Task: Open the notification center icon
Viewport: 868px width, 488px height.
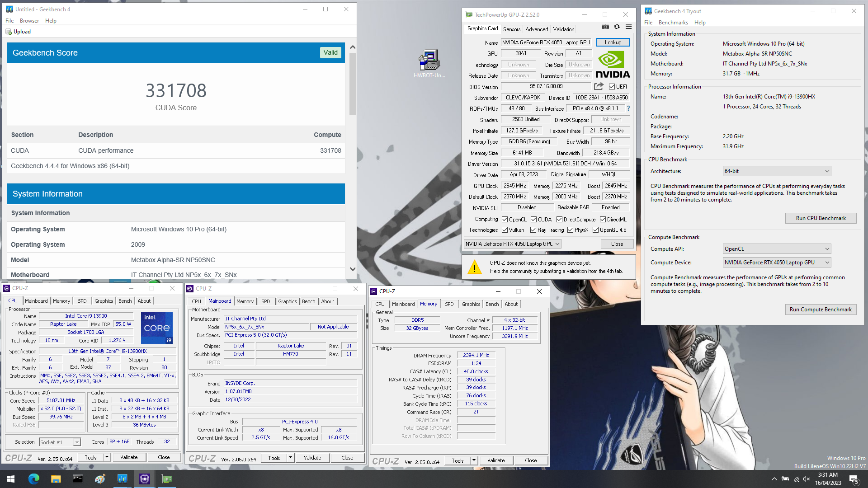Action: 854,479
